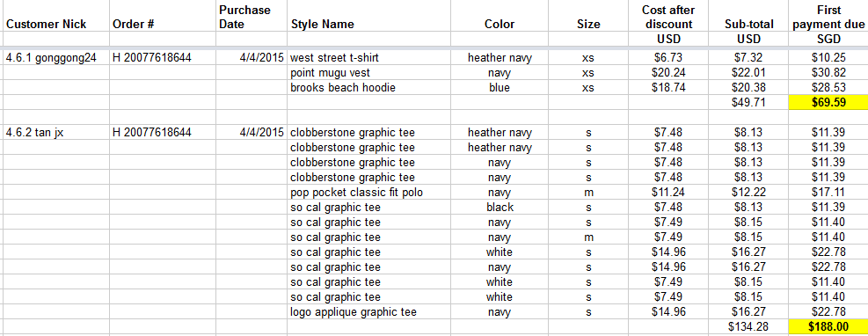This screenshot has width=868, height=336.
Task: Click the $20.24 cost cell
Action: coord(667,72)
